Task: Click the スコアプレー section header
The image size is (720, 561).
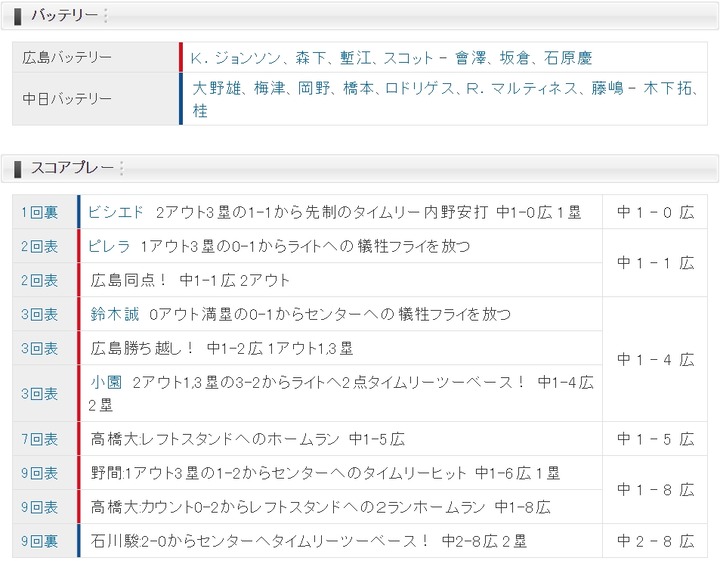Action: tap(360, 168)
